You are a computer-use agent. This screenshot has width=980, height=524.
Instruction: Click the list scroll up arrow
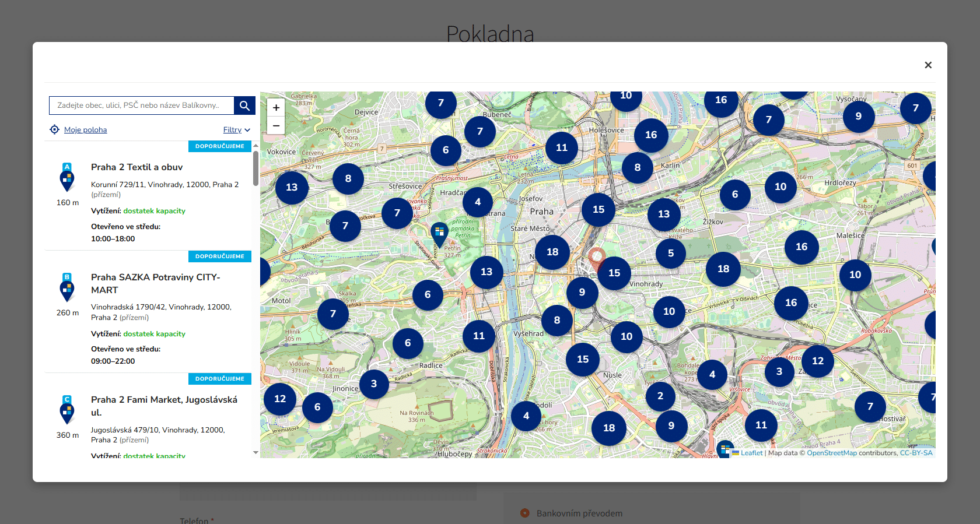pos(256,145)
